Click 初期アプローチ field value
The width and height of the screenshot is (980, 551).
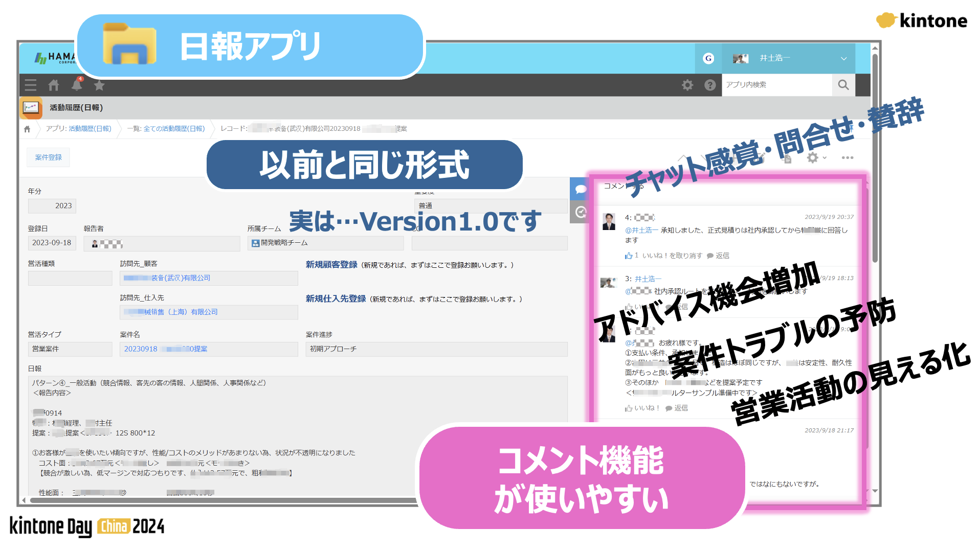[436, 349]
